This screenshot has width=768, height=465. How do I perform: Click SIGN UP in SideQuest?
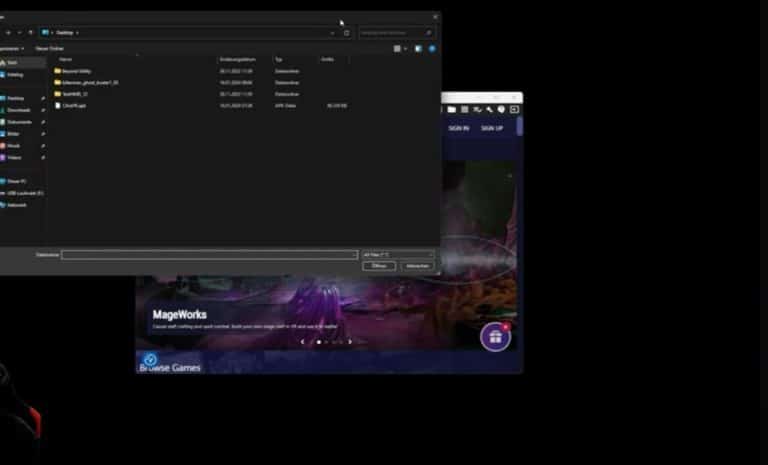pyautogui.click(x=491, y=128)
